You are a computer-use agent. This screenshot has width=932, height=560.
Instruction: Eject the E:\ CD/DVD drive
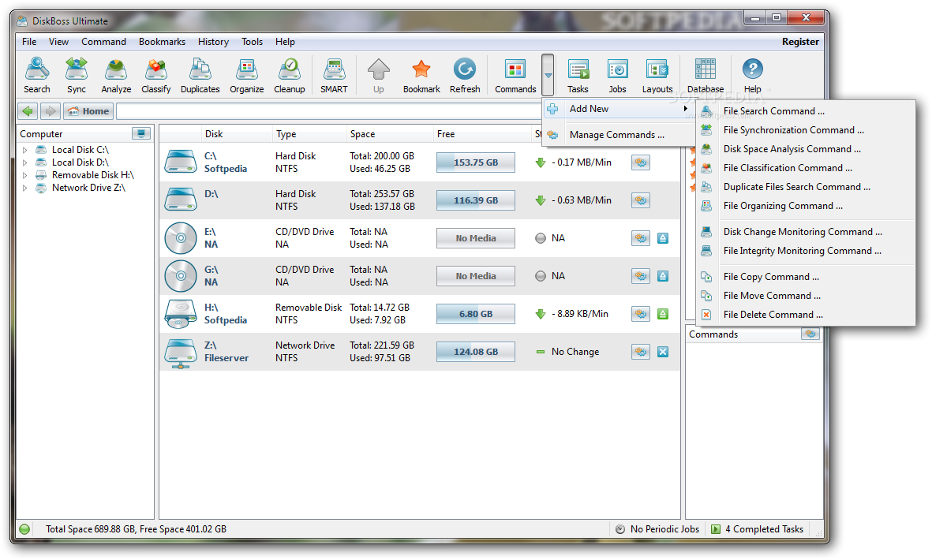pos(663,238)
